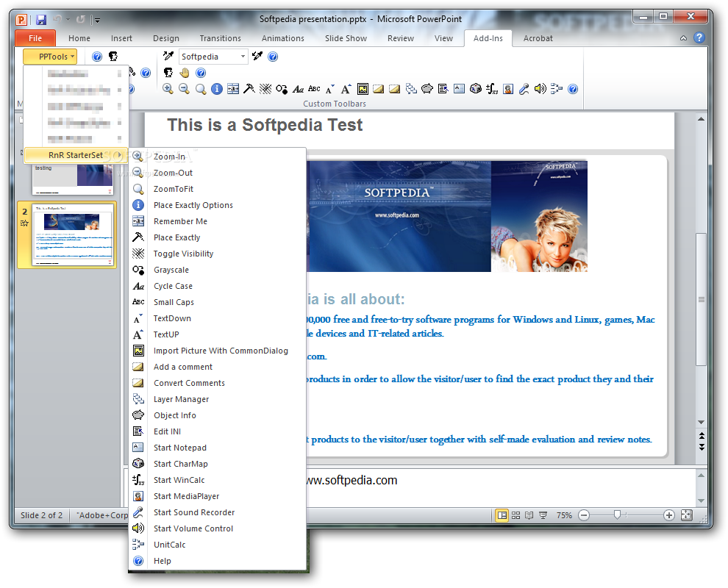The height and width of the screenshot is (588, 728).
Task: Click Start Notepad icon in custom toolbar
Action: [459, 89]
